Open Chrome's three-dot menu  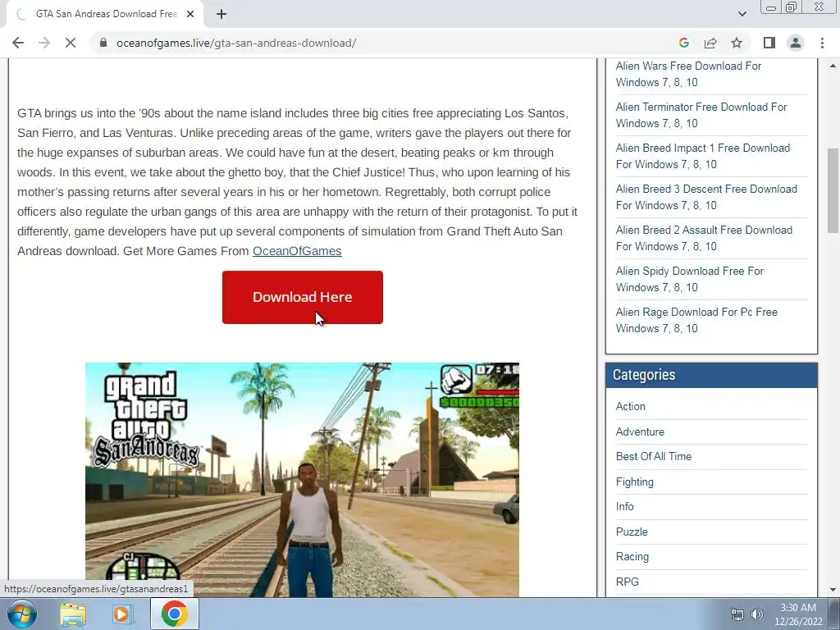coord(822,43)
